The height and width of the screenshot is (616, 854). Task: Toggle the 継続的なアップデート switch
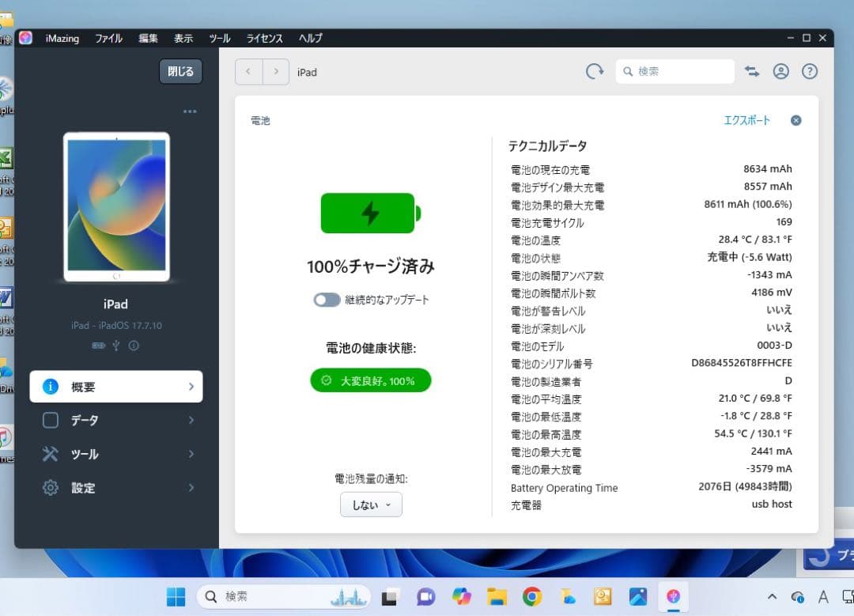[327, 300]
